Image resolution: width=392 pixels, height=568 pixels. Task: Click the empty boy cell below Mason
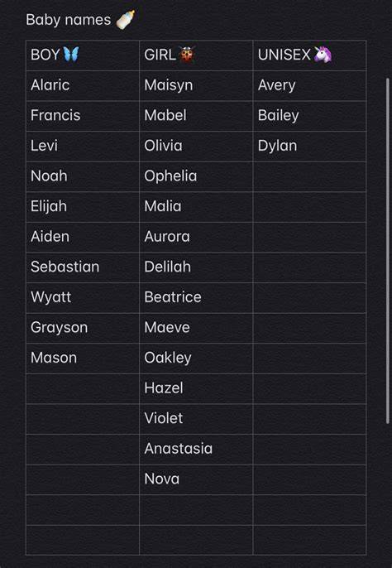pos(83,388)
